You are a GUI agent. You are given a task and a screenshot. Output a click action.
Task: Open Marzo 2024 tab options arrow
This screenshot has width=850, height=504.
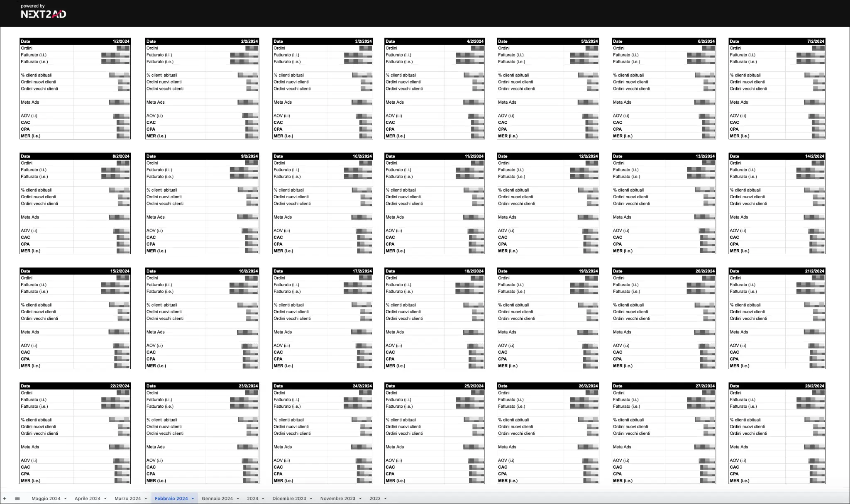[x=146, y=499]
